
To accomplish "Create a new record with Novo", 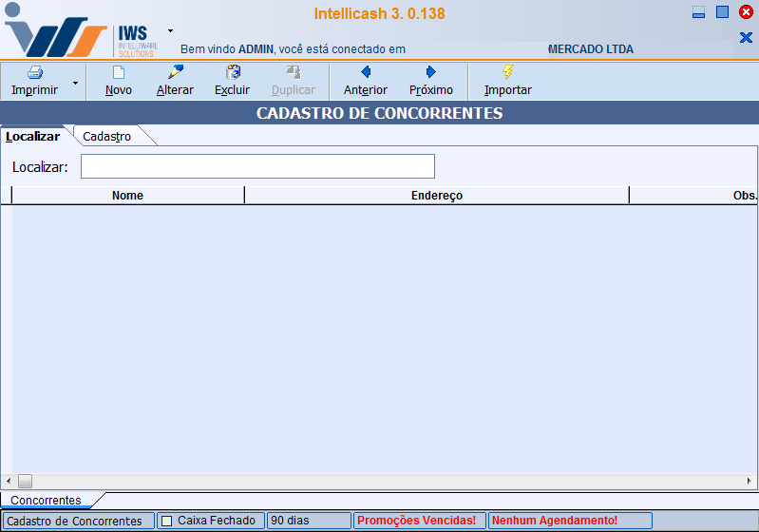I will 119,82.
